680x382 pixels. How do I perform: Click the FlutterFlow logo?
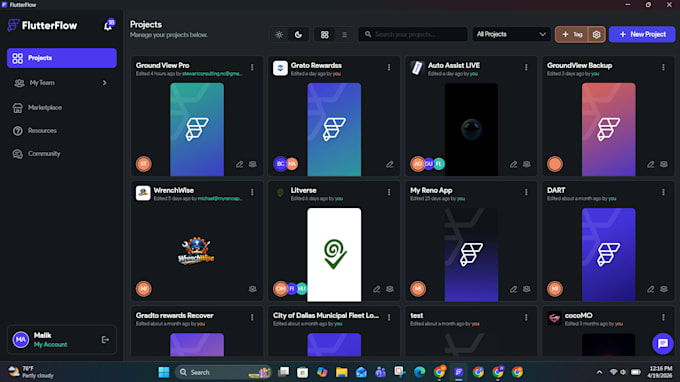click(x=42, y=26)
